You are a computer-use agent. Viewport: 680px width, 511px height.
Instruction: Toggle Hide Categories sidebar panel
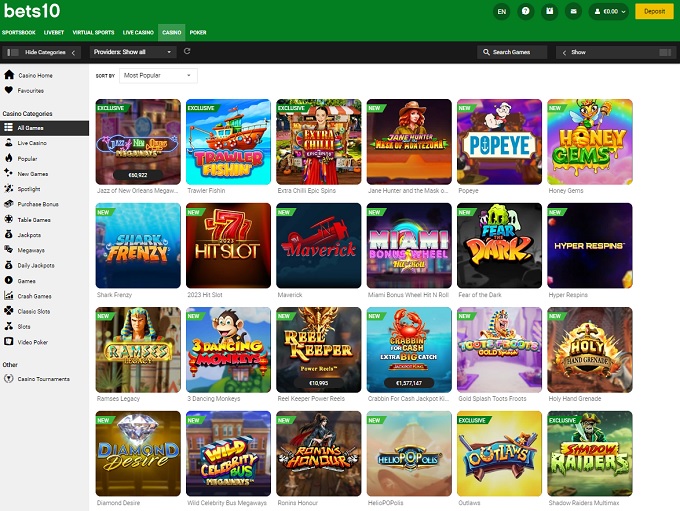pyautogui.click(x=42, y=52)
